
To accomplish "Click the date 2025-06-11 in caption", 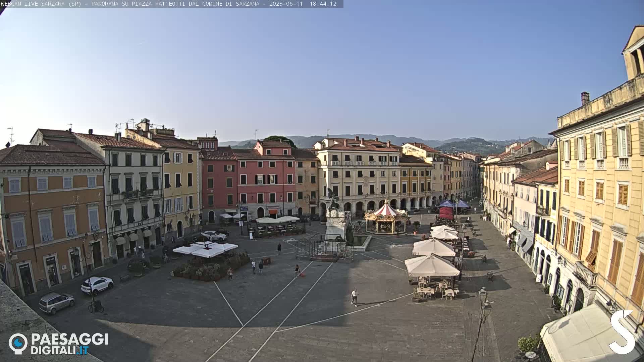I will pos(286,4).
